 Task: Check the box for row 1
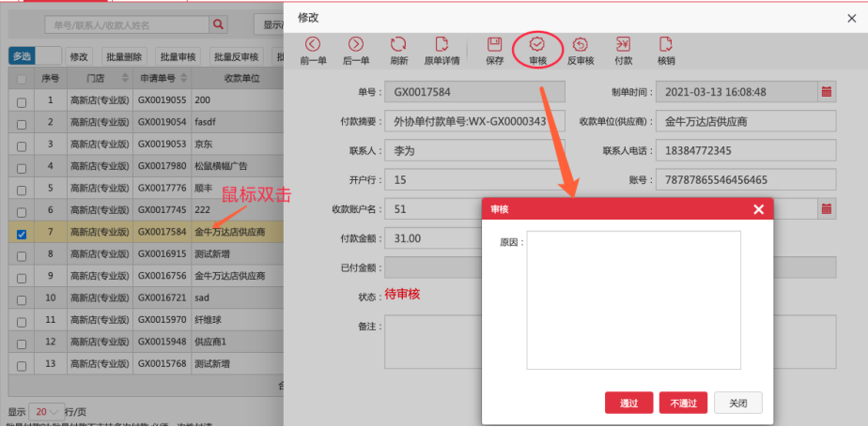point(22,102)
